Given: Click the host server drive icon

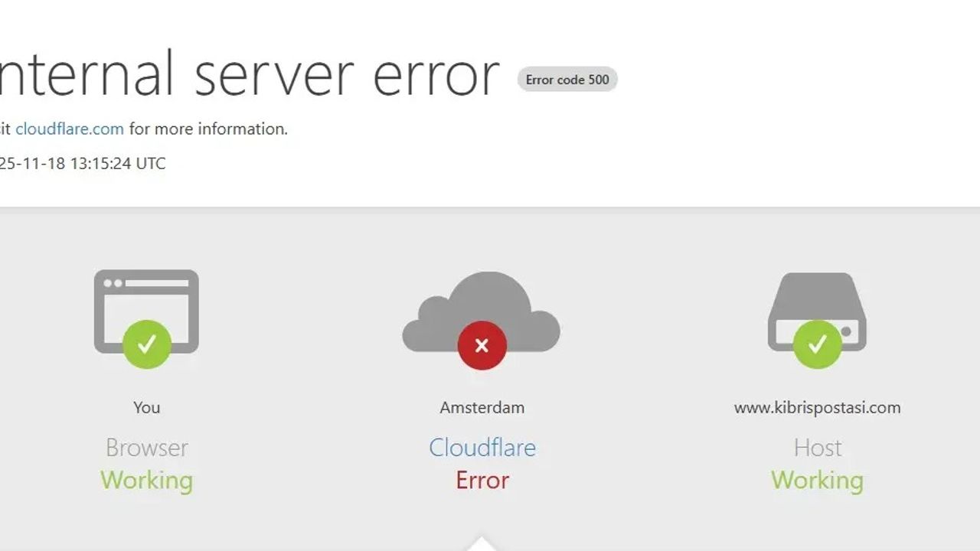Looking at the screenshot, I should point(817,312).
